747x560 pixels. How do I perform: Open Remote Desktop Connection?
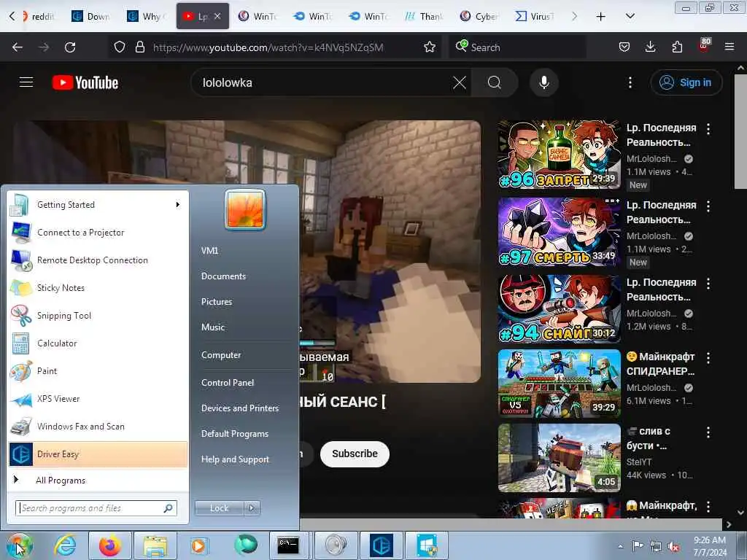pos(98,260)
